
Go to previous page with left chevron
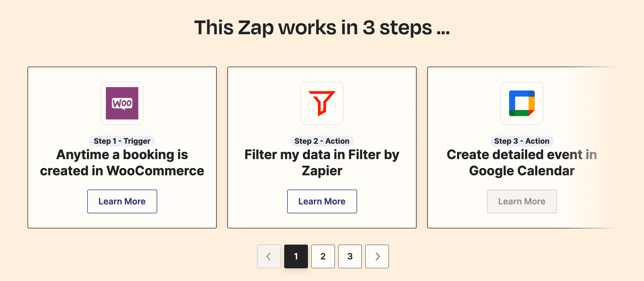click(269, 256)
